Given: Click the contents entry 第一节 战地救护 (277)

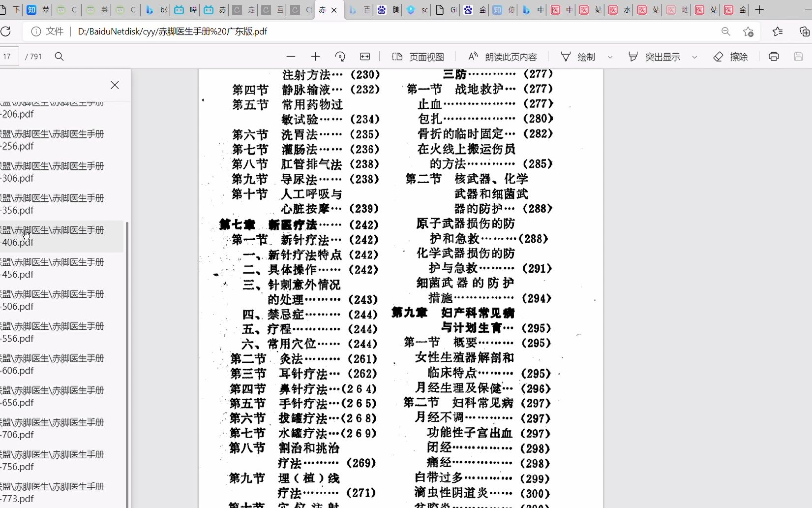Looking at the screenshot, I should coord(480,89).
